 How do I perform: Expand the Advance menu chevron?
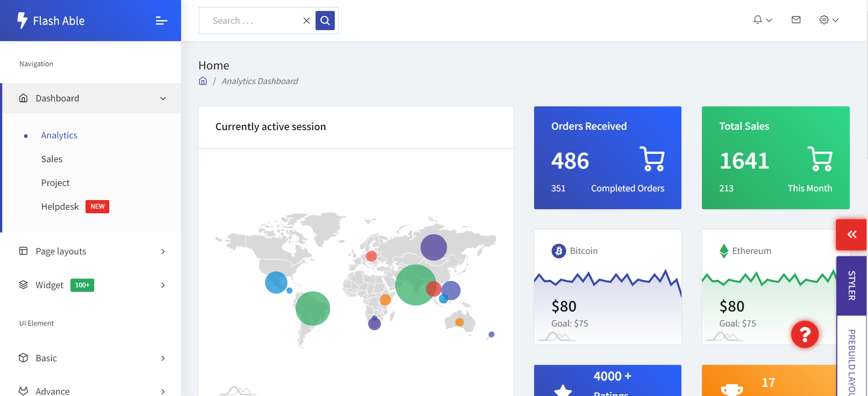(x=163, y=392)
